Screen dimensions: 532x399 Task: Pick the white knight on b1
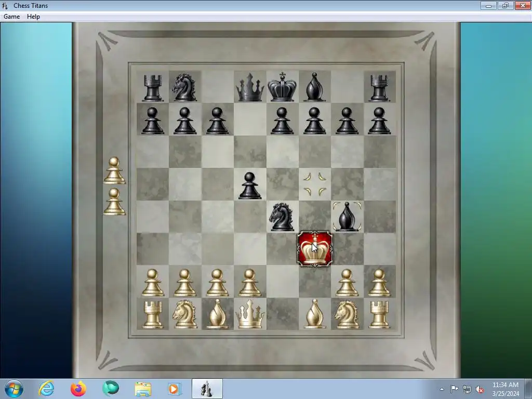point(184,314)
